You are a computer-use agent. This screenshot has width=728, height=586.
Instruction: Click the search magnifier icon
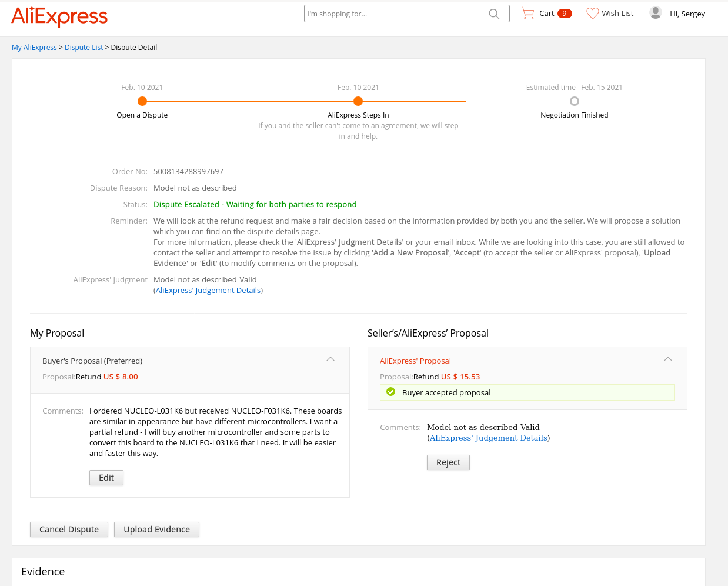[x=494, y=14]
